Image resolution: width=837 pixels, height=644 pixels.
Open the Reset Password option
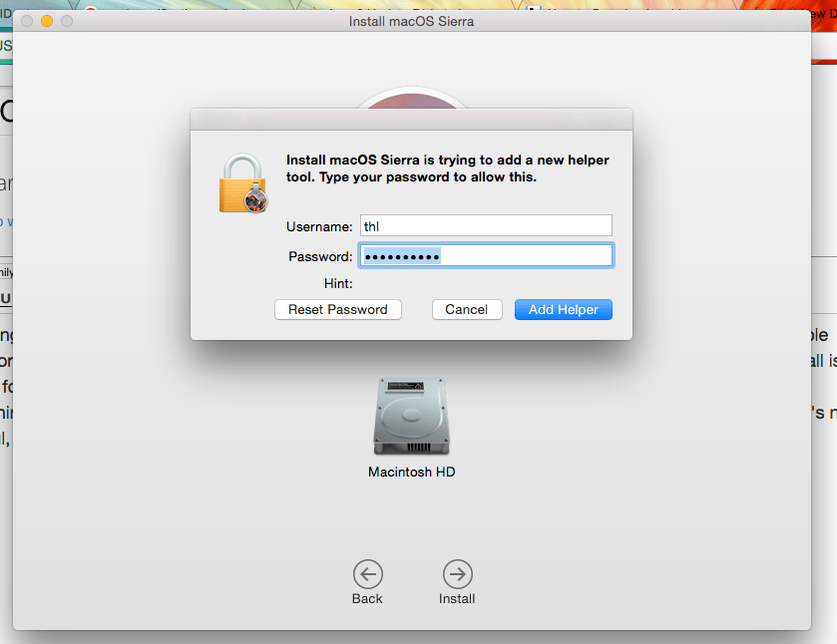(337, 309)
